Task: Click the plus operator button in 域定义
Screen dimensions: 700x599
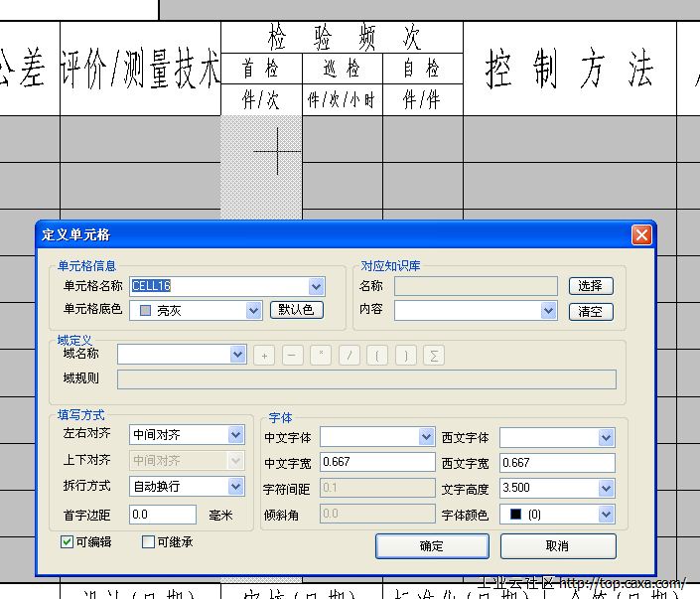Action: [264, 355]
